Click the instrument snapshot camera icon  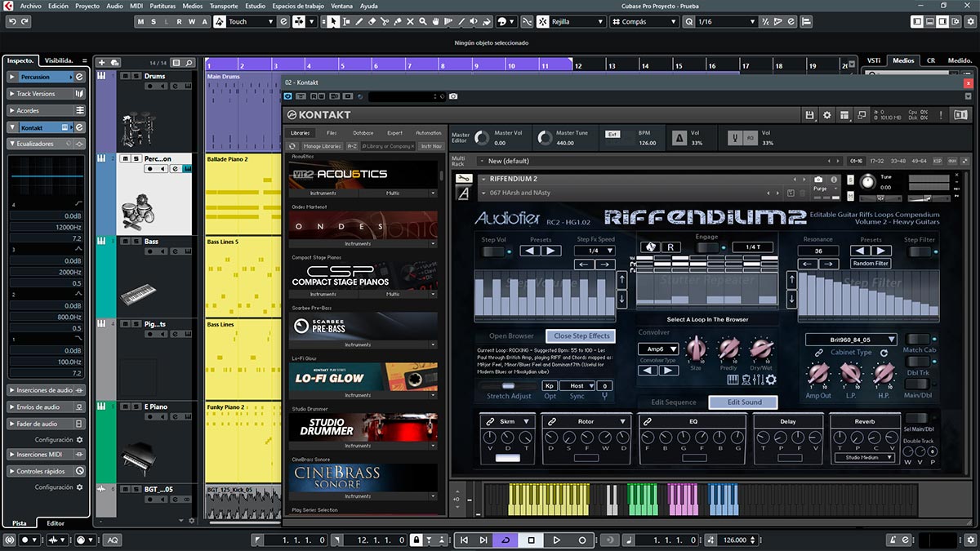click(818, 179)
